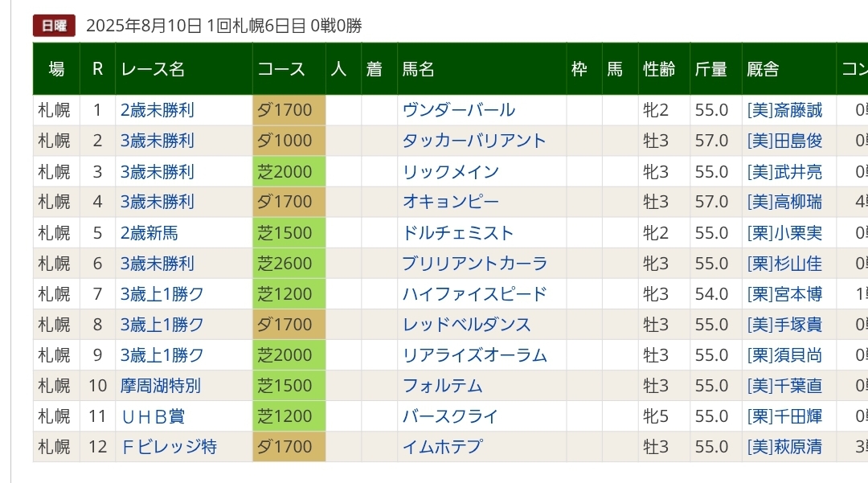Click the 厩舎 column header

pos(763,69)
